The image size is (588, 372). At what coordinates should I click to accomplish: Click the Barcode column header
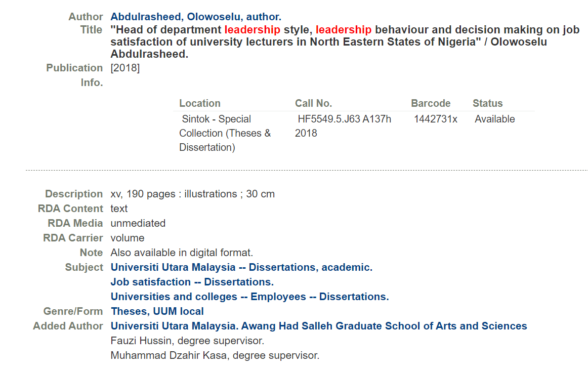[431, 103]
